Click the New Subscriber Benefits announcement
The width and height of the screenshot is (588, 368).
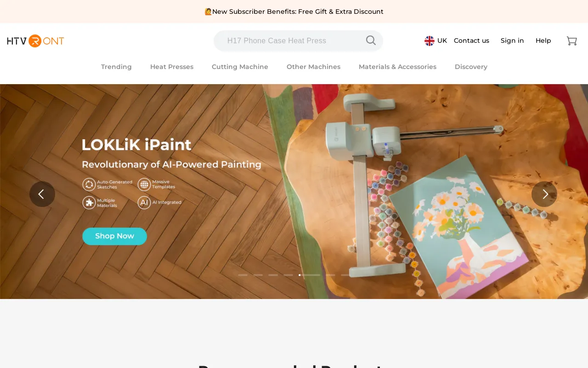pyautogui.click(x=294, y=11)
